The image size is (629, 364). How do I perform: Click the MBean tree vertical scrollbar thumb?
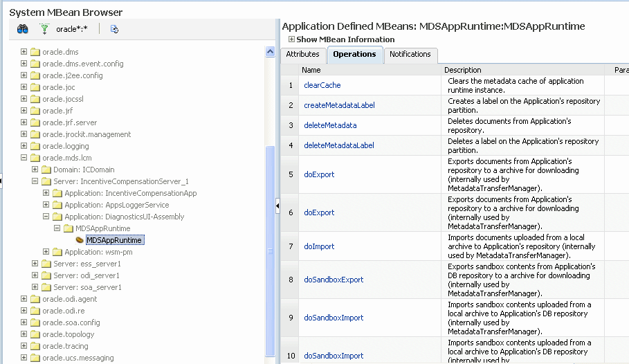point(270,251)
